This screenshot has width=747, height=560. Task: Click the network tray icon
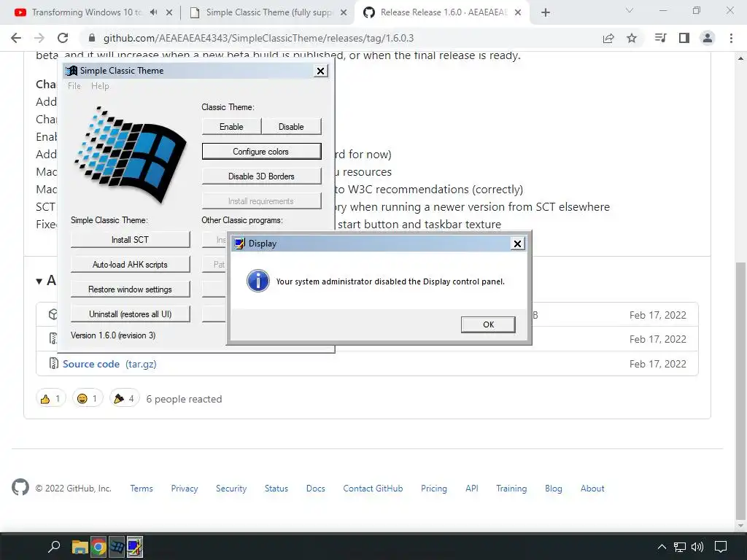point(680,548)
